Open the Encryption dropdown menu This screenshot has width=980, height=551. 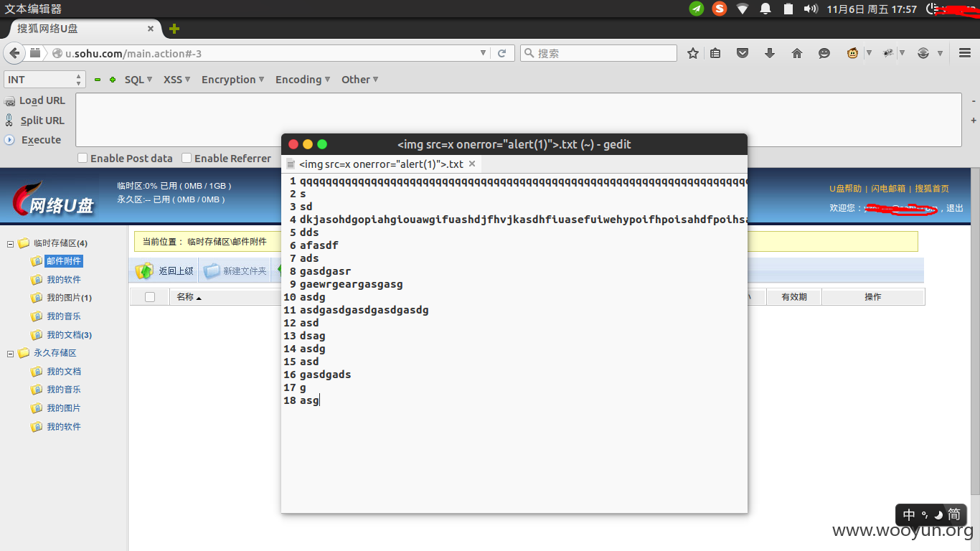[233, 80]
